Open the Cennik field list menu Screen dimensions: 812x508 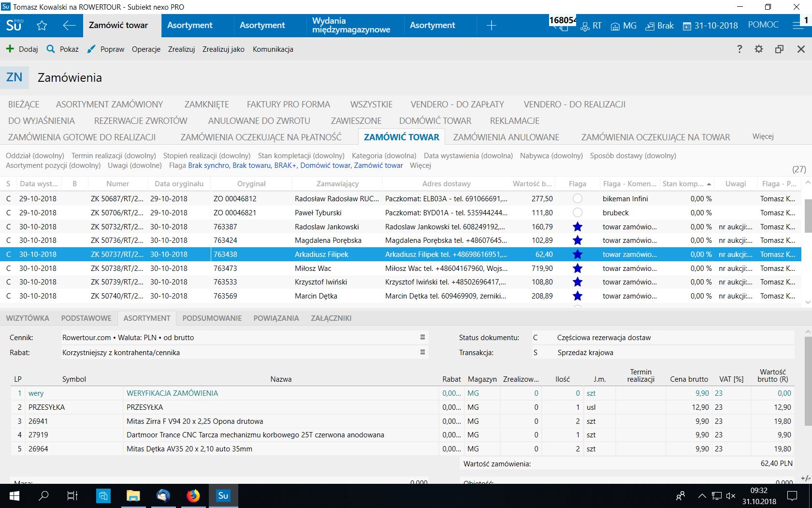(x=422, y=337)
